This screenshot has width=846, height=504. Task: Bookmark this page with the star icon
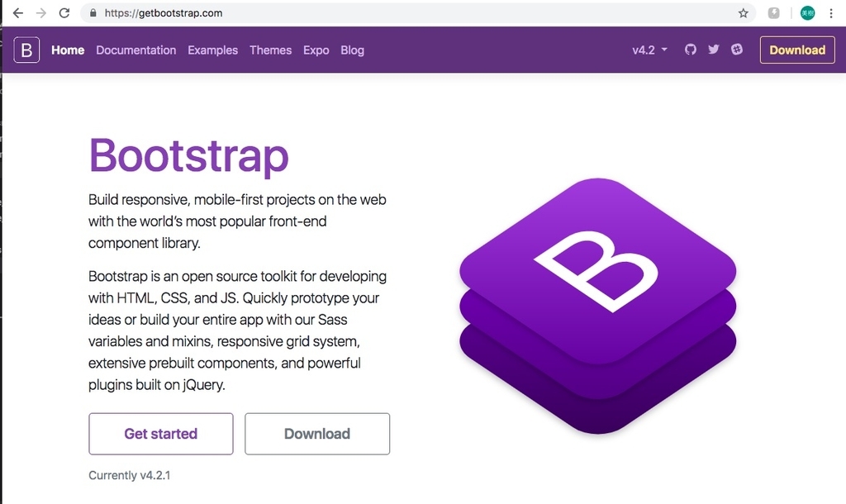(x=743, y=13)
